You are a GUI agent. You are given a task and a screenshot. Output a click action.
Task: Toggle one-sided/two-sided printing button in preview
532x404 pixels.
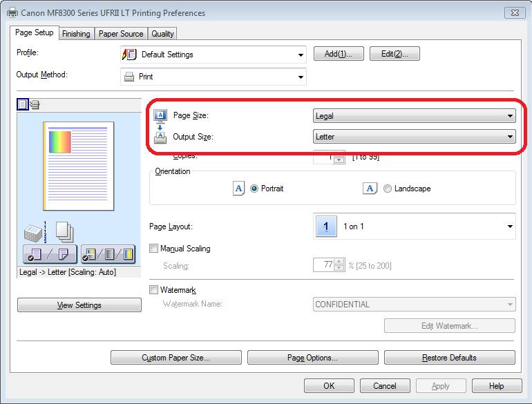pos(50,254)
